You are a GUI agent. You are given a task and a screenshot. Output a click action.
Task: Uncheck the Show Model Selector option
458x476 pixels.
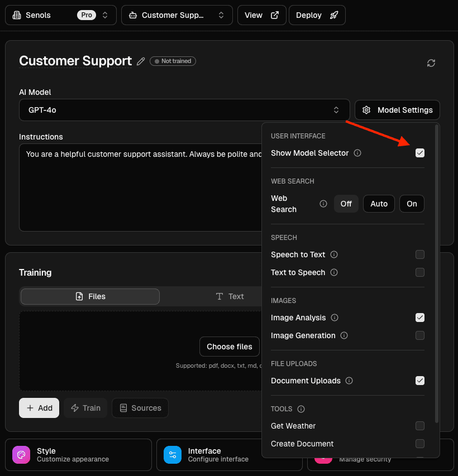tap(419, 153)
